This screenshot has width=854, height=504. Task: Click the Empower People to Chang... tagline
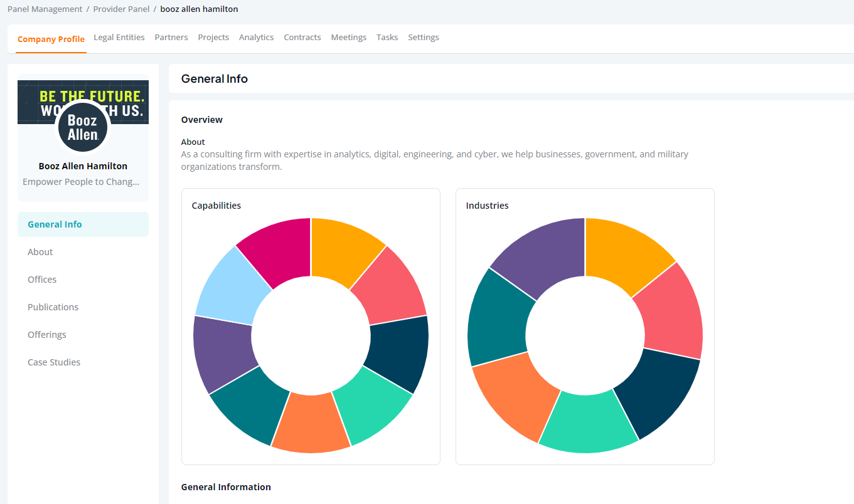[x=81, y=182]
